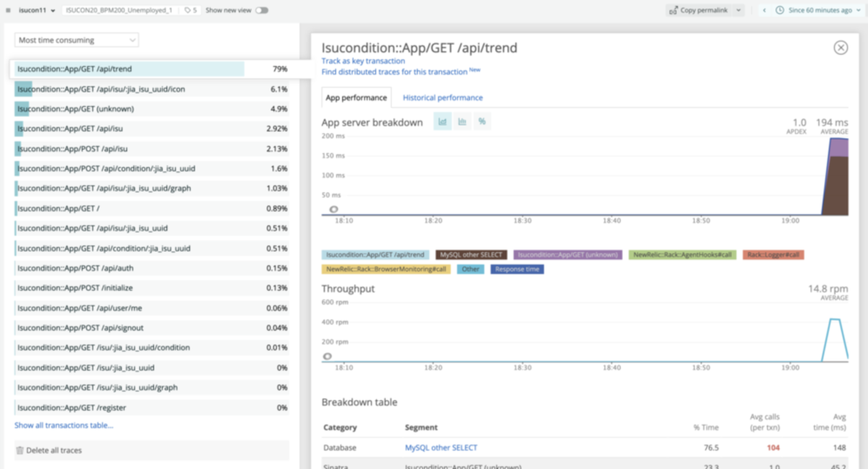Select GET /api/isu/:jia_isu_uuid/graph transaction
The height and width of the screenshot is (469, 868).
point(152,189)
